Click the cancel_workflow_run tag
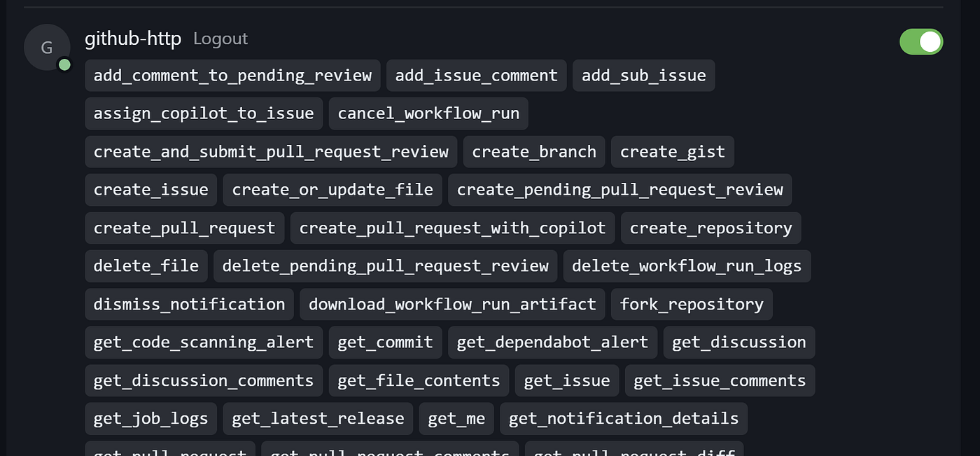The height and width of the screenshot is (456, 980). point(428,113)
